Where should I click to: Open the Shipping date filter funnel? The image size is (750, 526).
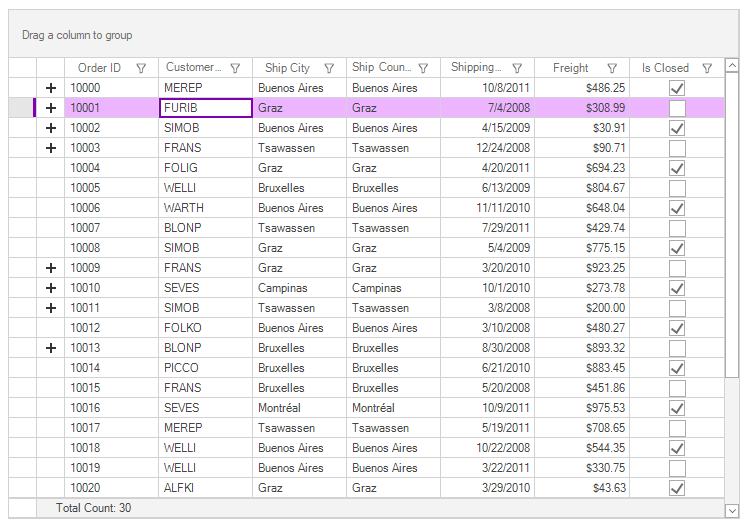tap(517, 69)
